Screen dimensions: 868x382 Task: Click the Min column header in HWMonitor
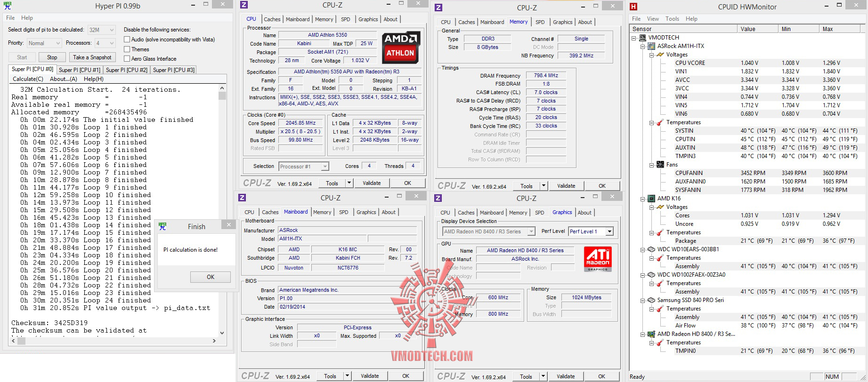click(x=799, y=29)
